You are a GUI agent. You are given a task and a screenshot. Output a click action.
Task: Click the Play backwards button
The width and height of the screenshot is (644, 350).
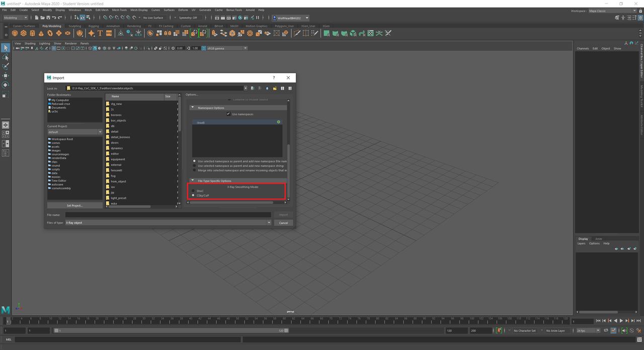[x=615, y=321]
